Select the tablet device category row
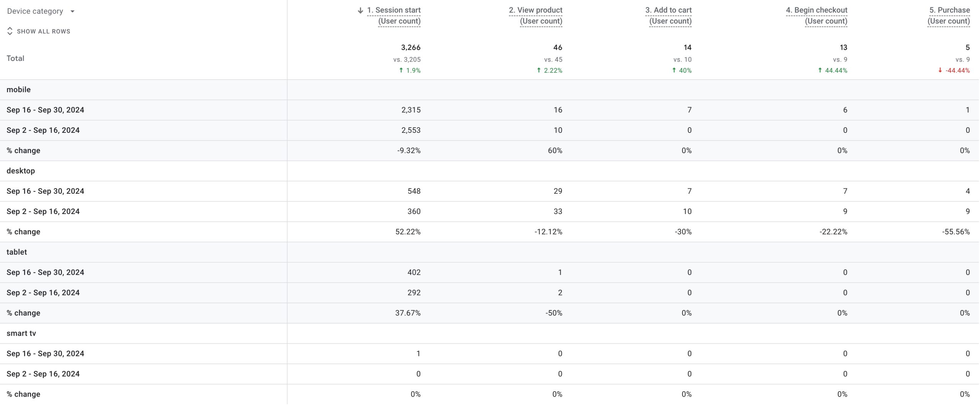Viewport: 980px width, 405px height. tap(17, 252)
